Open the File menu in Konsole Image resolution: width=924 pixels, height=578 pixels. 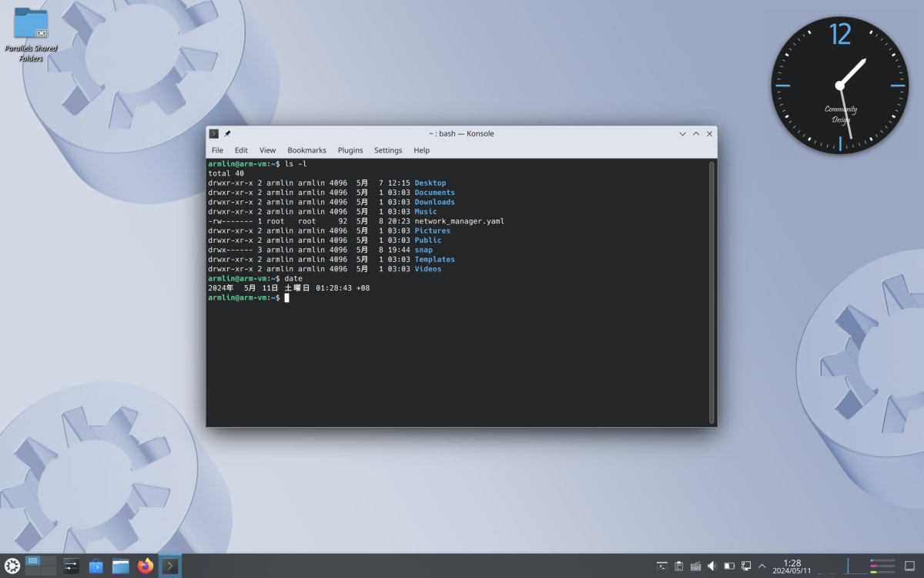[217, 150]
